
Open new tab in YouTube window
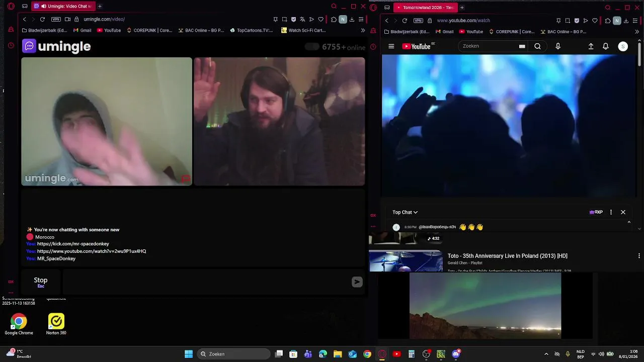tap(462, 8)
